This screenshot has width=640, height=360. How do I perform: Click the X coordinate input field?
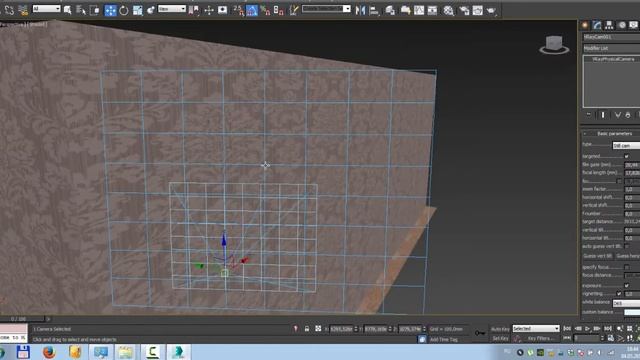(x=341, y=329)
